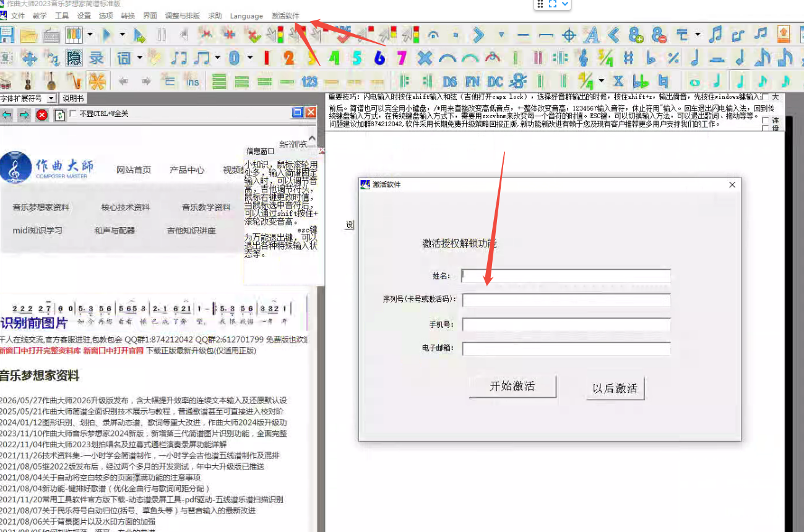This screenshot has width=804, height=532.
Task: Open the 音乐梦想家资料 category link
Action: tap(41, 207)
